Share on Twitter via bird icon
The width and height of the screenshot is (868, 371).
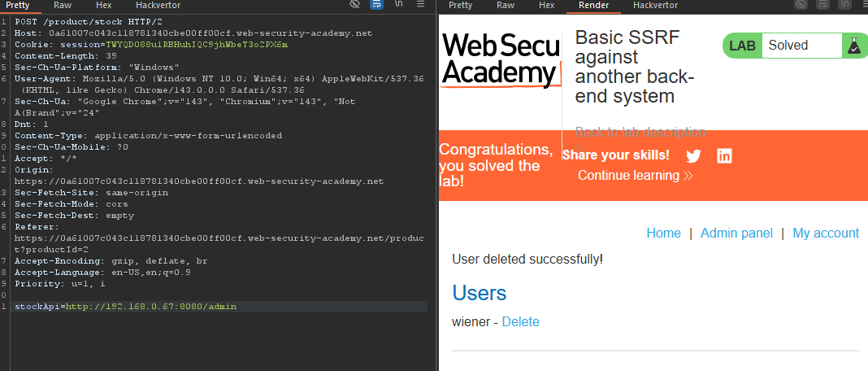(693, 156)
